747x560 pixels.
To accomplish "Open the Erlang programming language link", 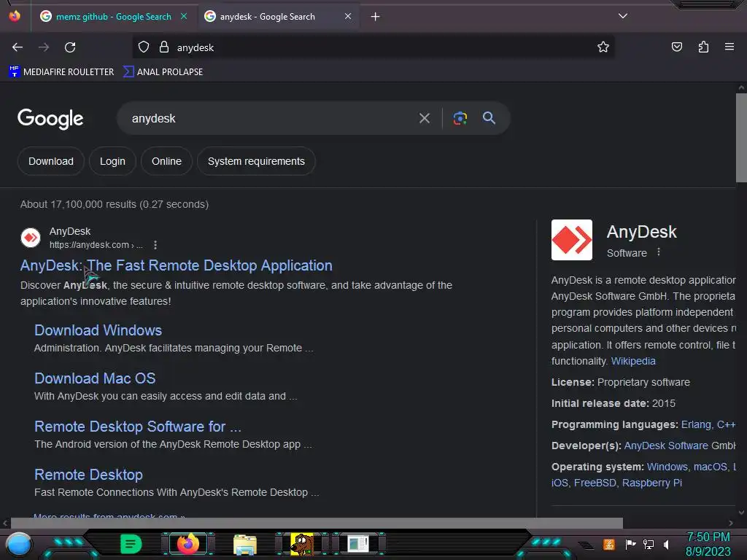I will coord(696,424).
